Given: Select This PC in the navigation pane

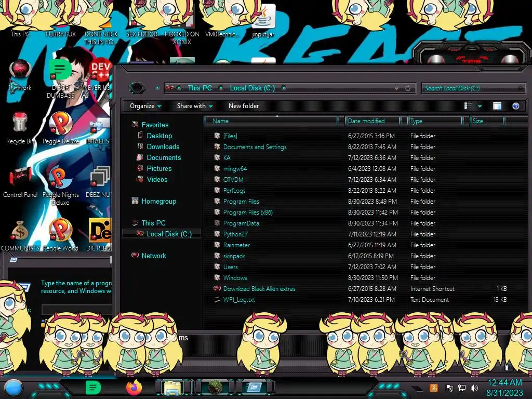Looking at the screenshot, I should pyautogui.click(x=153, y=223).
